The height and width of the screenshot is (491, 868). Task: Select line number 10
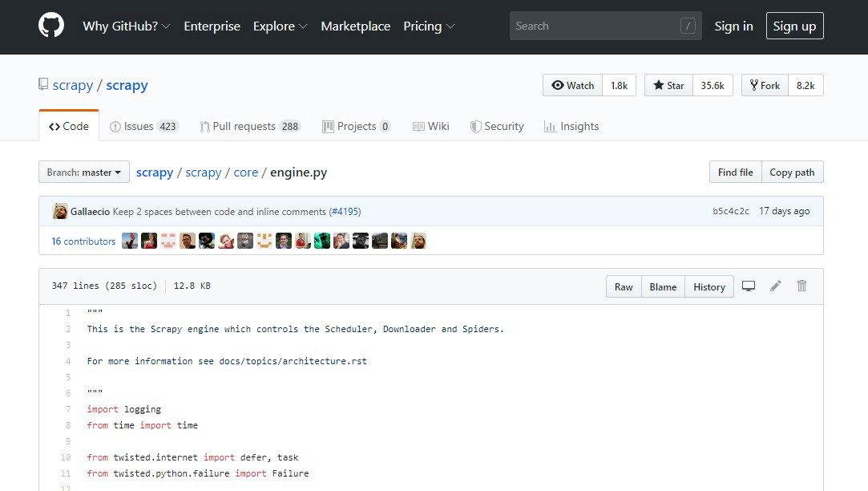[x=66, y=458]
